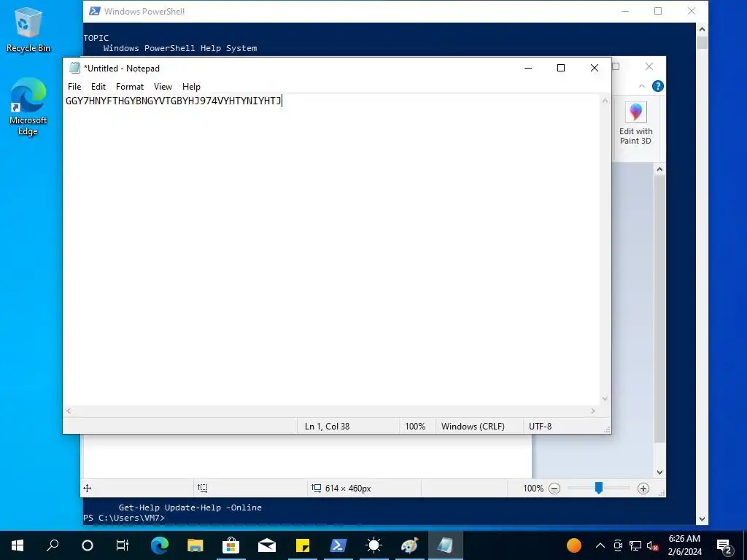Click the muted volume tray icon
This screenshot has width=747, height=560.
pyautogui.click(x=652, y=545)
